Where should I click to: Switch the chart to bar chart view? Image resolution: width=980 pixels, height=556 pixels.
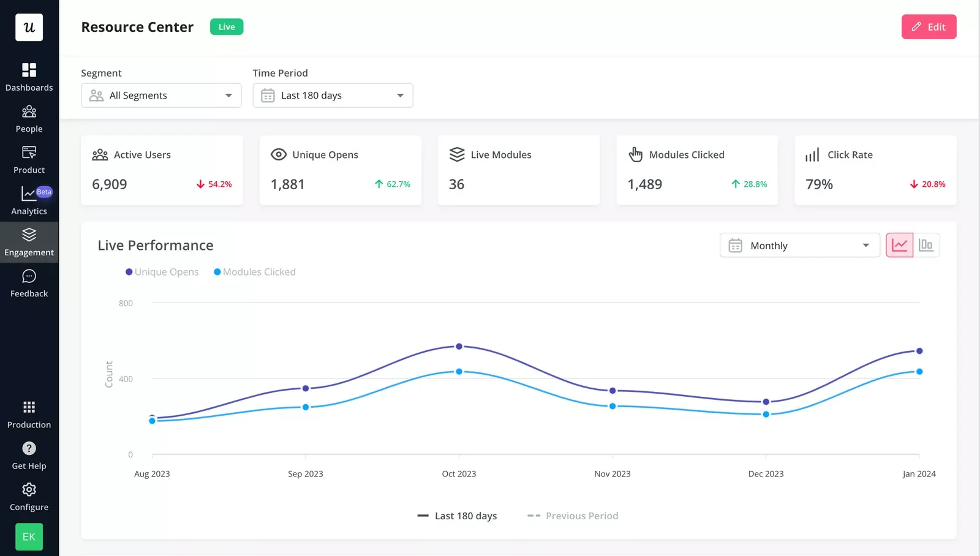(x=926, y=245)
